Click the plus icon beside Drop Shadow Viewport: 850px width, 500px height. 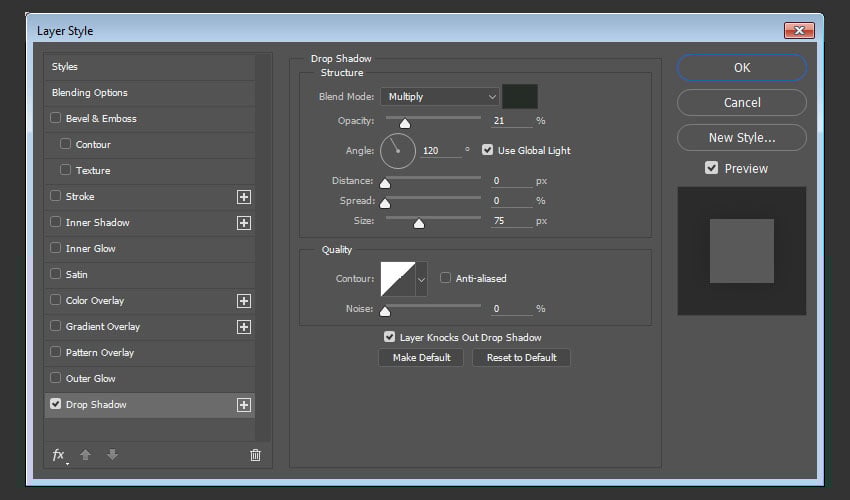click(243, 405)
